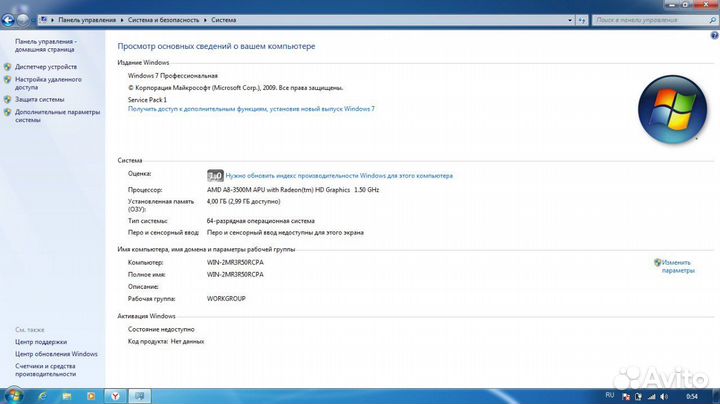Open 'Центр обновления Windows' link
The image size is (720, 404).
[56, 354]
